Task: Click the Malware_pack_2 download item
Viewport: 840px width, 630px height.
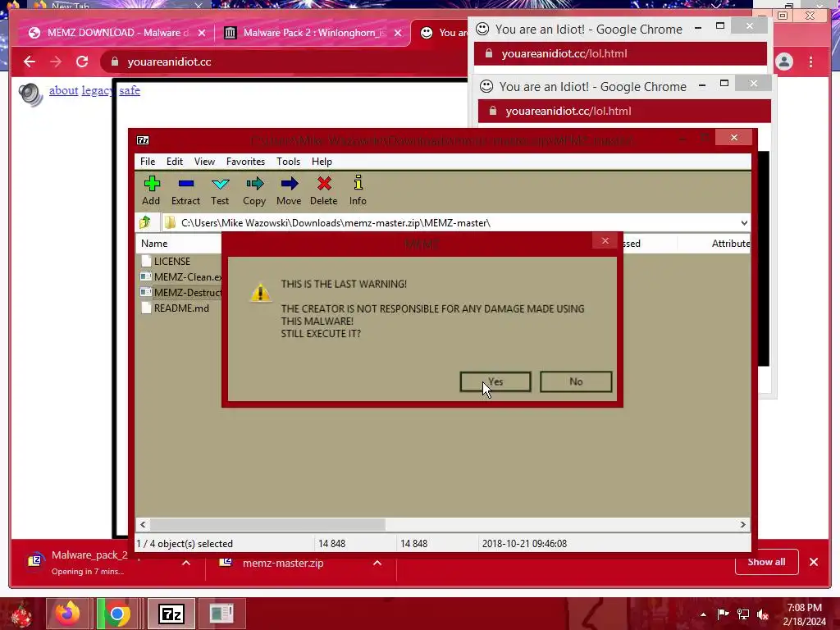Action: [89, 562]
